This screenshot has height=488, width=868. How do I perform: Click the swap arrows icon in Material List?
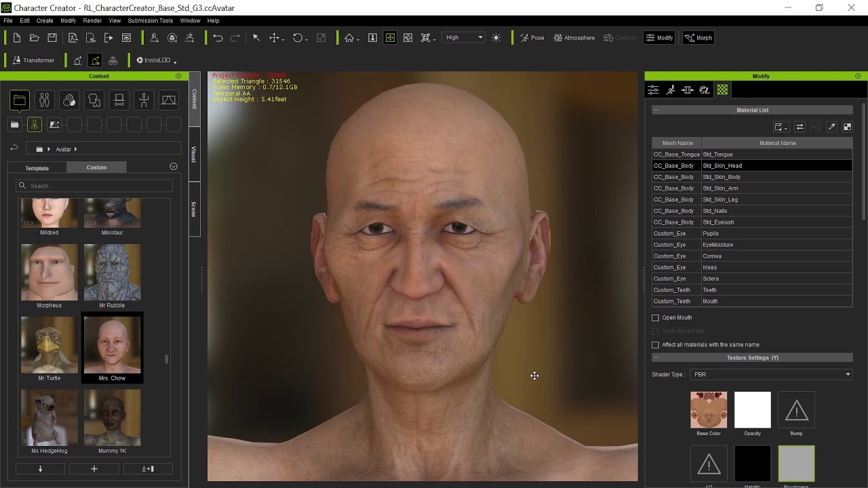[x=800, y=127]
